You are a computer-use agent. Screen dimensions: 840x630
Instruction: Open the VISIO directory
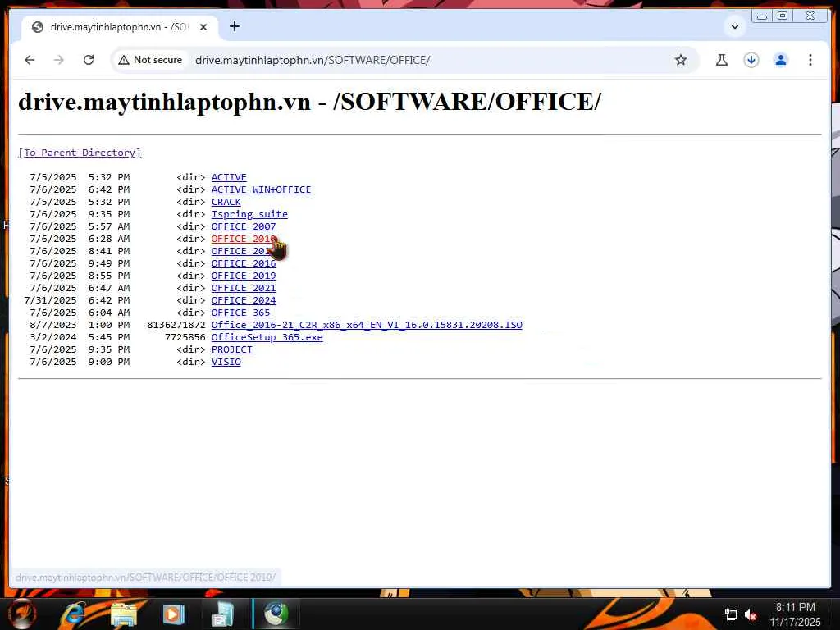pos(226,362)
